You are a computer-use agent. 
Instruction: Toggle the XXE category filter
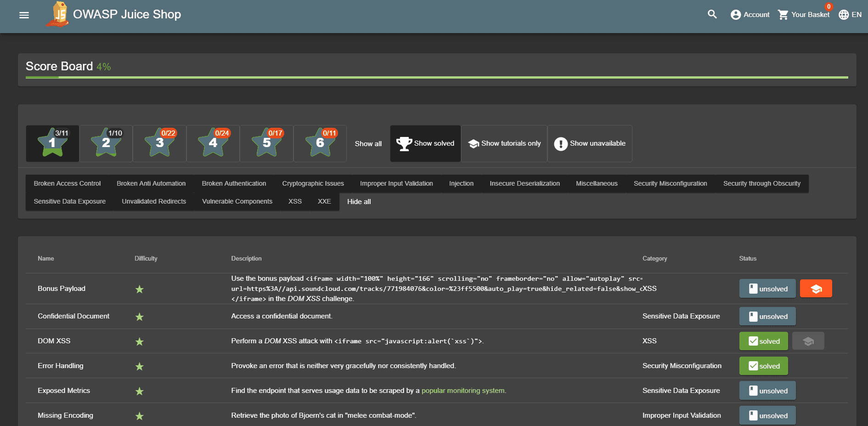pos(324,201)
